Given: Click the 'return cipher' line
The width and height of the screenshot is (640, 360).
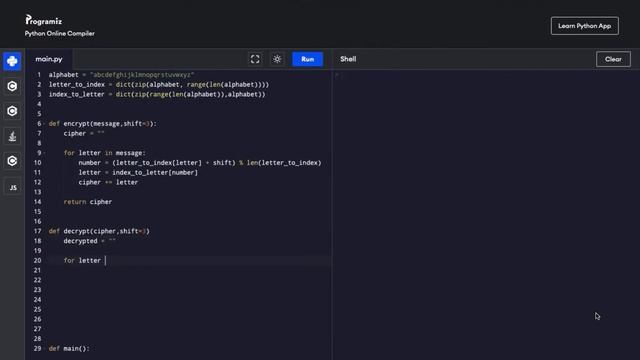Looking at the screenshot, I should pos(88,202).
